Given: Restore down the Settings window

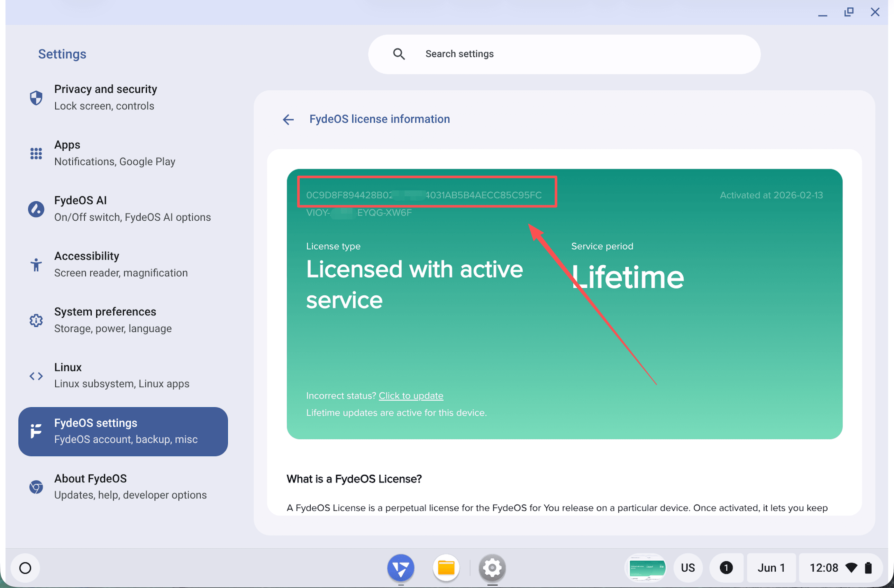Looking at the screenshot, I should 849,13.
